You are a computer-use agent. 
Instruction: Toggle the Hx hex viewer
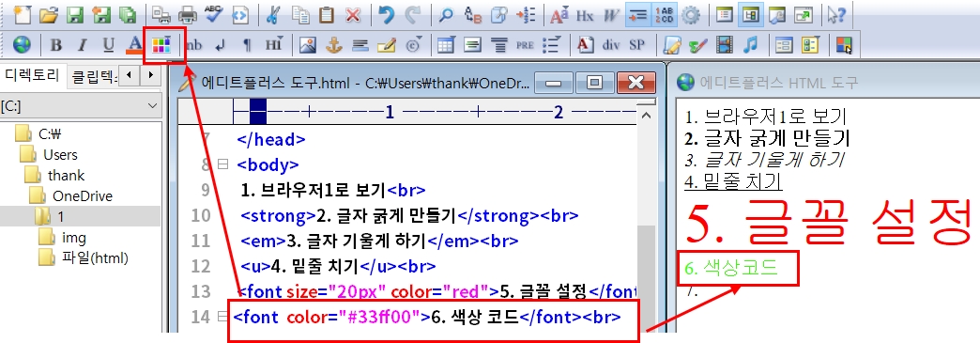tap(585, 15)
